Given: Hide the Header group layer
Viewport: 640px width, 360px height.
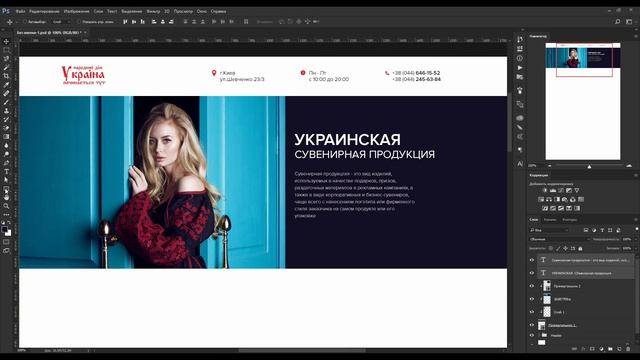Looking at the screenshot, I should [x=532, y=336].
